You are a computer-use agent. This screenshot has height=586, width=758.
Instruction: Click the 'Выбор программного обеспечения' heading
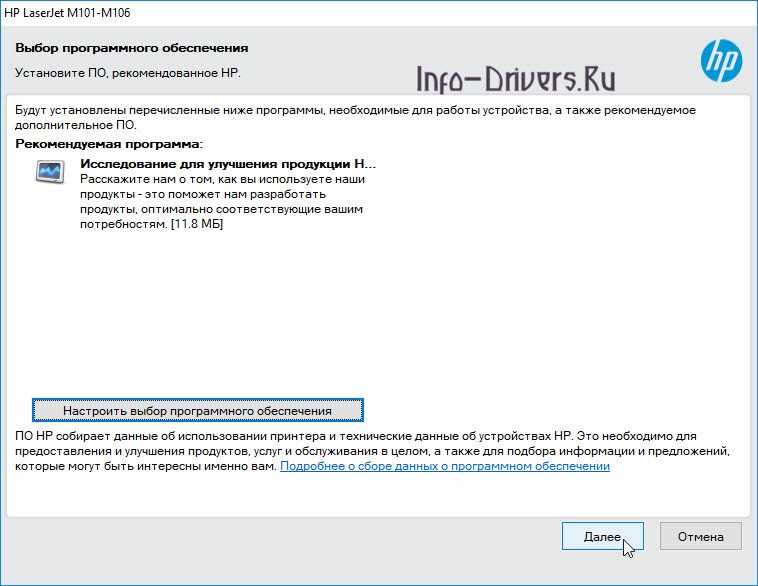pyautogui.click(x=131, y=48)
